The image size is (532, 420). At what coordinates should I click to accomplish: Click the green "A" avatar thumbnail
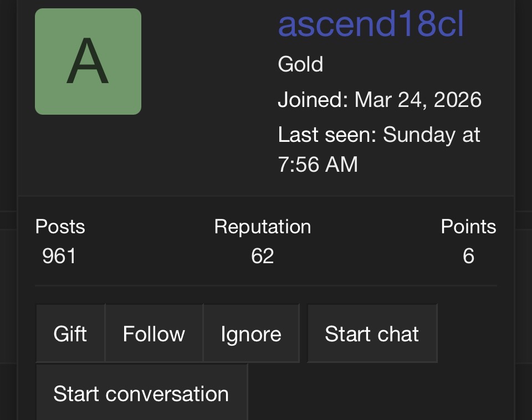pos(88,62)
